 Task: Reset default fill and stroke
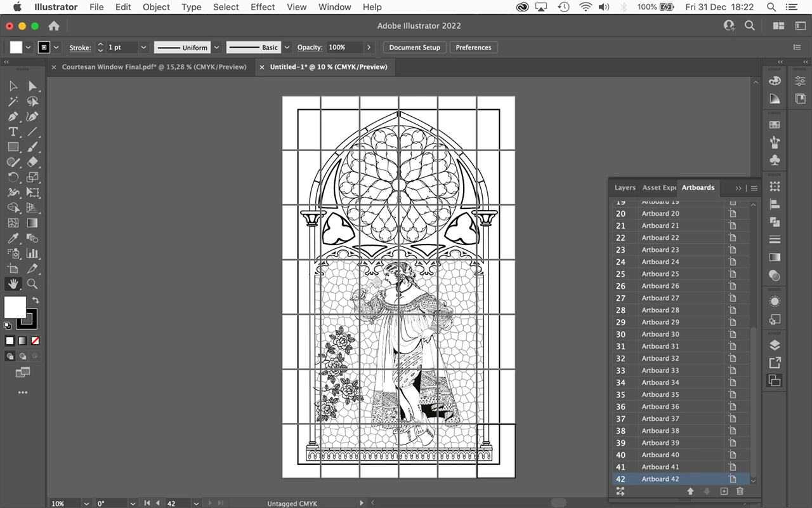pyautogui.click(x=8, y=326)
